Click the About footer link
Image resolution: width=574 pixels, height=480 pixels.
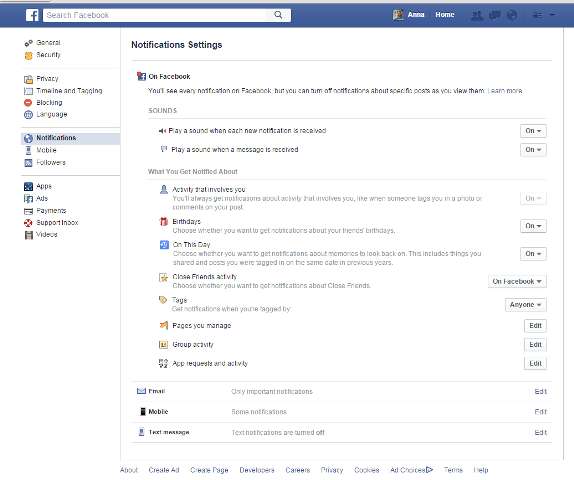coord(129,470)
